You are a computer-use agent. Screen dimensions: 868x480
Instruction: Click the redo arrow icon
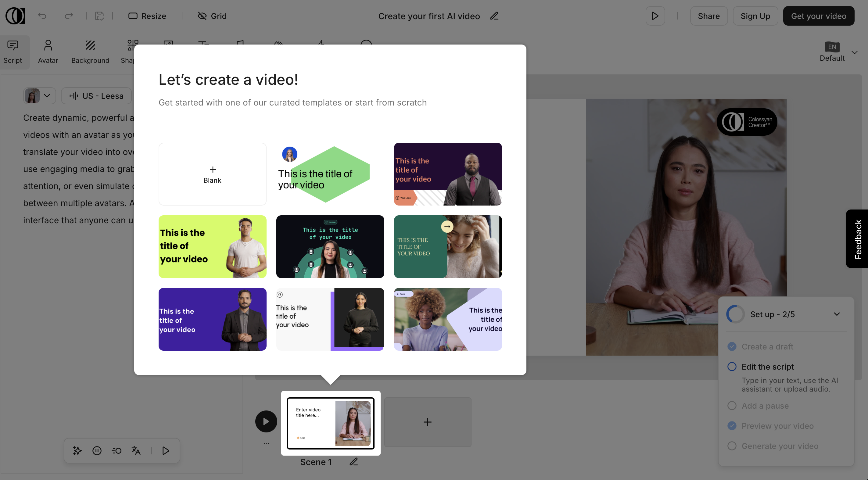click(69, 16)
